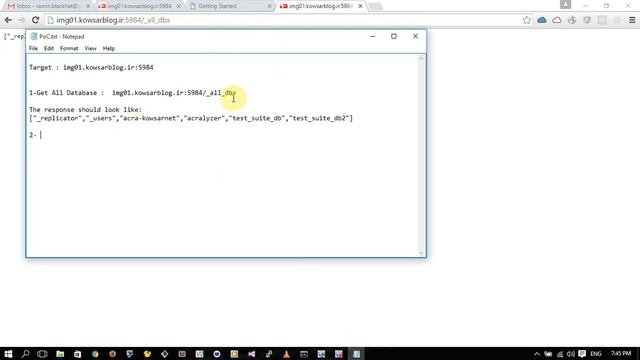Click the Notepad title bar icon
Image resolution: width=640 pixels, height=360 pixels.
pos(34,36)
